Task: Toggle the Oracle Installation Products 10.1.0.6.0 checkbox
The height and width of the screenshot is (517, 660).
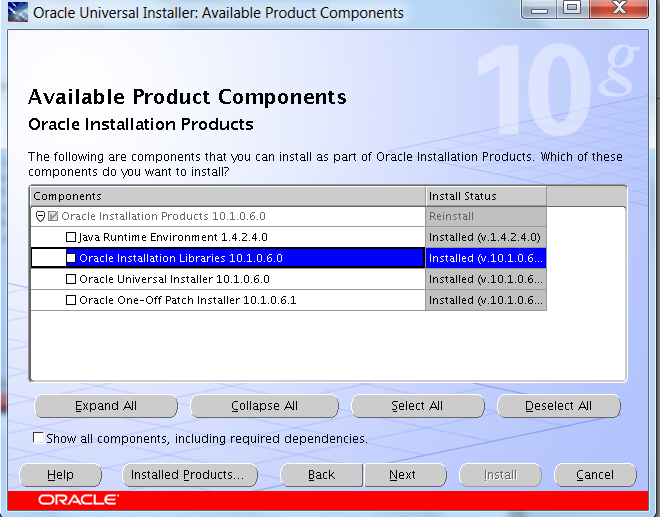Action: [x=53, y=216]
